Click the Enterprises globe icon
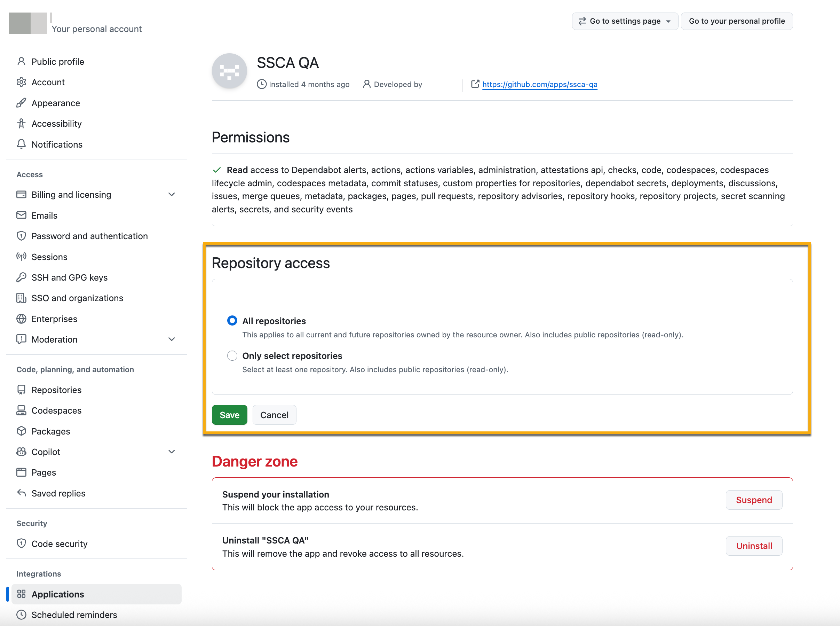This screenshot has height=626, width=840. point(21,319)
